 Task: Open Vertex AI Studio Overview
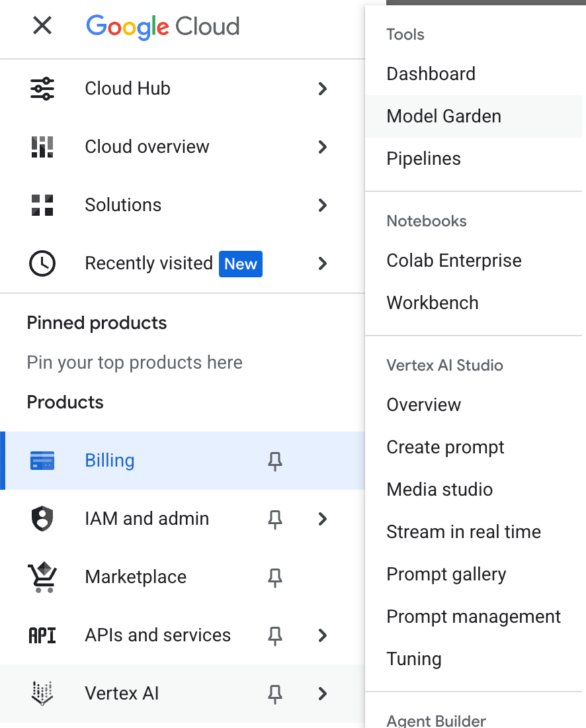[x=474, y=405]
